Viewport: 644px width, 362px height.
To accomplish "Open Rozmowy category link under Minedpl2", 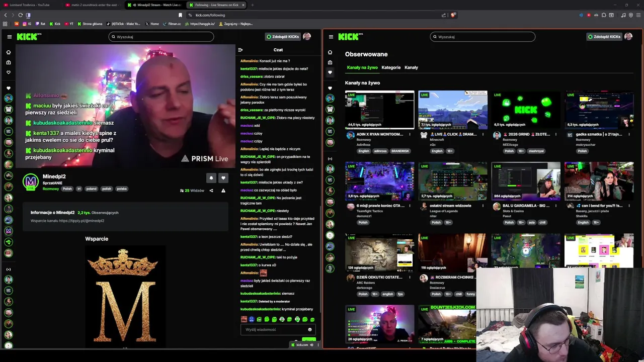I will pyautogui.click(x=50, y=189).
